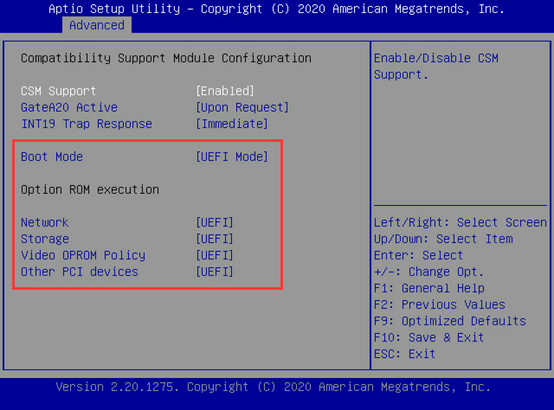Change the Other PCI devices [UEFI] value

click(215, 272)
